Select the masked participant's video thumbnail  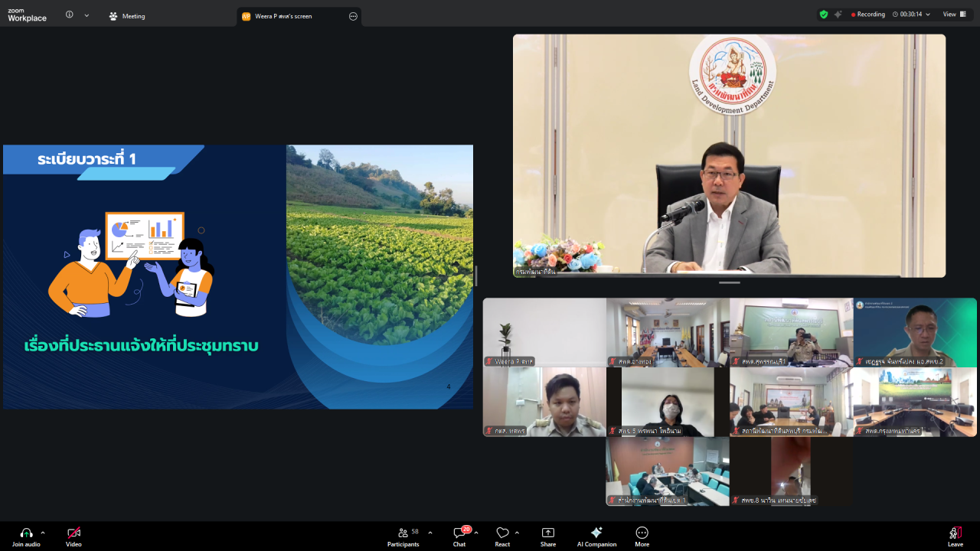[668, 402]
